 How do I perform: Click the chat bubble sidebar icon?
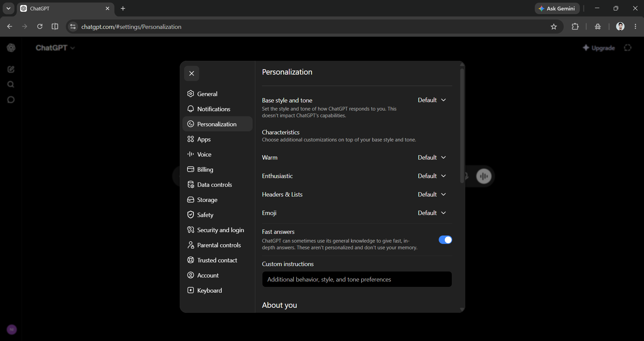click(x=11, y=99)
